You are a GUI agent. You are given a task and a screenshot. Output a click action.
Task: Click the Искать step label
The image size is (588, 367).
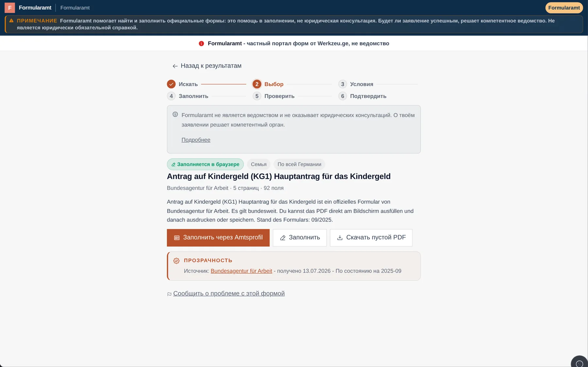pyautogui.click(x=188, y=84)
